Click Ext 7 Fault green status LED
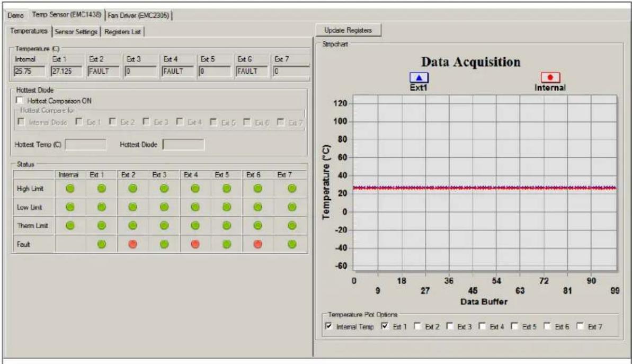Viewport: 632px width, 364px height. (292, 244)
